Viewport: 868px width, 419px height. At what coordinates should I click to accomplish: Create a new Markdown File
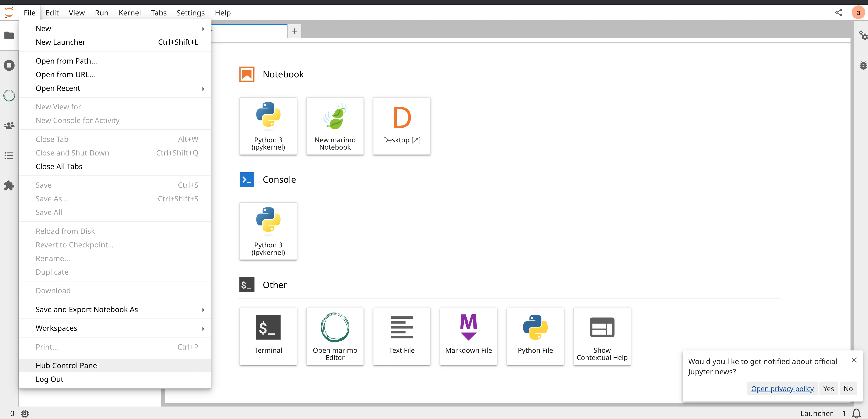[468, 337]
